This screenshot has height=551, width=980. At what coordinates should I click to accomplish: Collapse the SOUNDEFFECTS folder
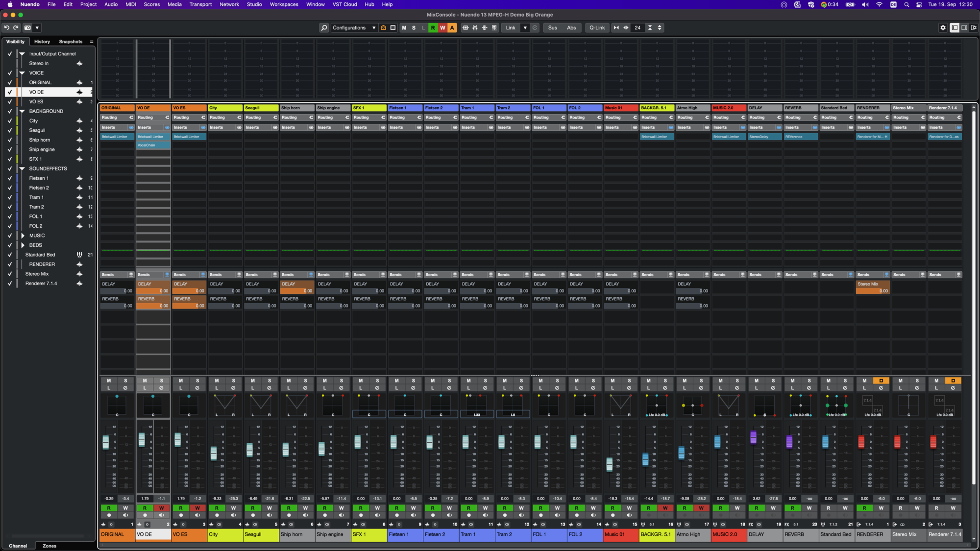click(x=22, y=168)
